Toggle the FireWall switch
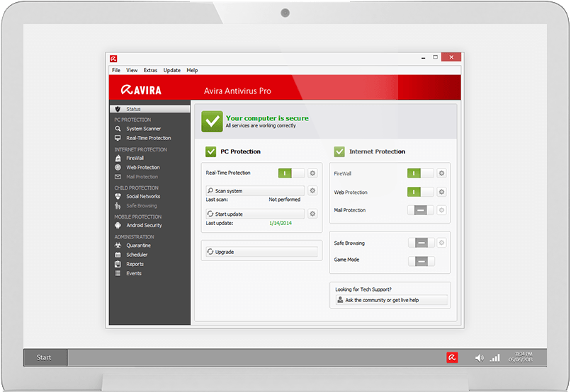This screenshot has height=392, width=571. click(x=420, y=173)
